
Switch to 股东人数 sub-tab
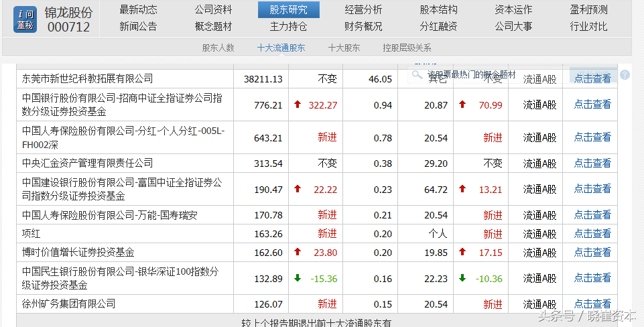click(x=218, y=48)
